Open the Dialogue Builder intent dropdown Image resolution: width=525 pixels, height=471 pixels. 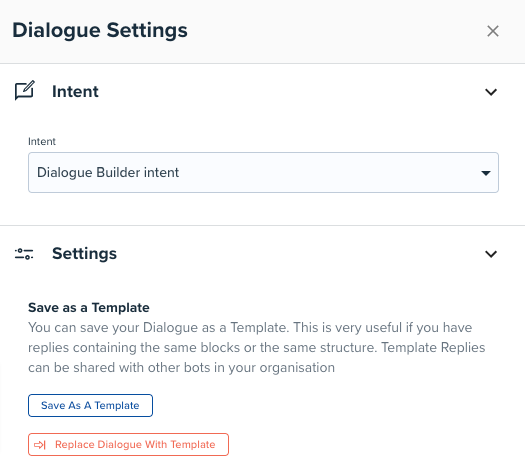[x=263, y=172]
